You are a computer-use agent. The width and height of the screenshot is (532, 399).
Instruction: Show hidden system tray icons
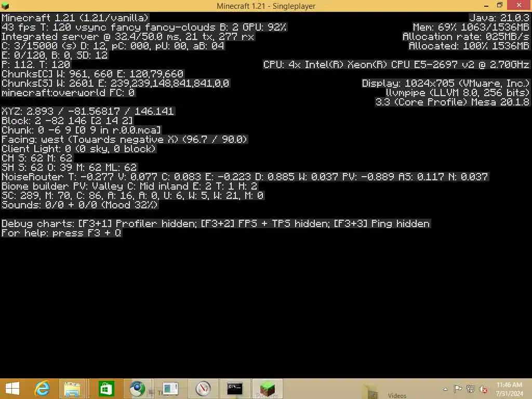(445, 389)
